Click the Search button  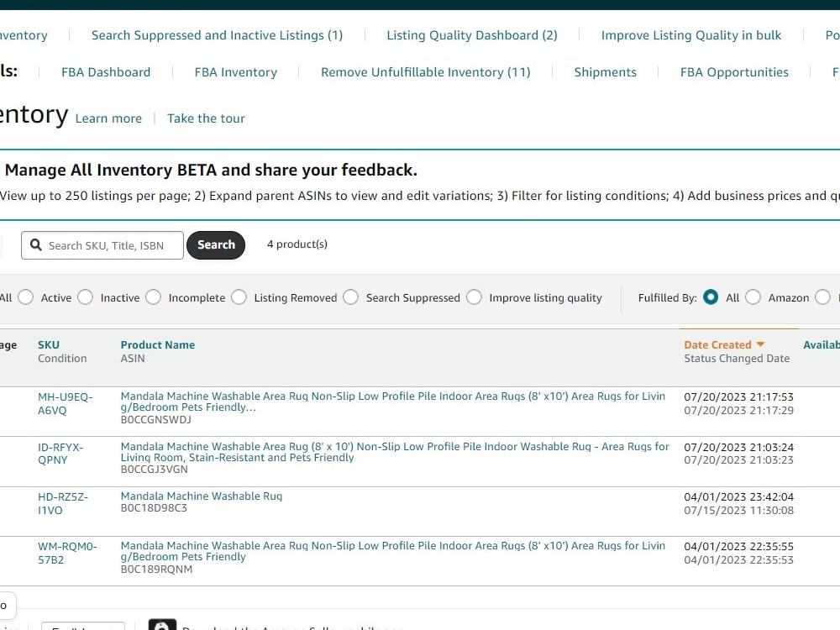point(216,244)
